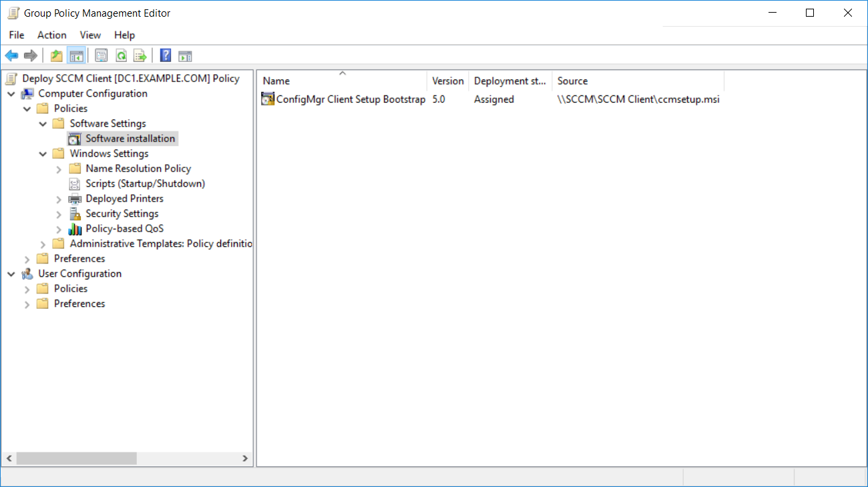Open Properties from the toolbar
The height and width of the screenshot is (487, 868).
click(x=101, y=55)
